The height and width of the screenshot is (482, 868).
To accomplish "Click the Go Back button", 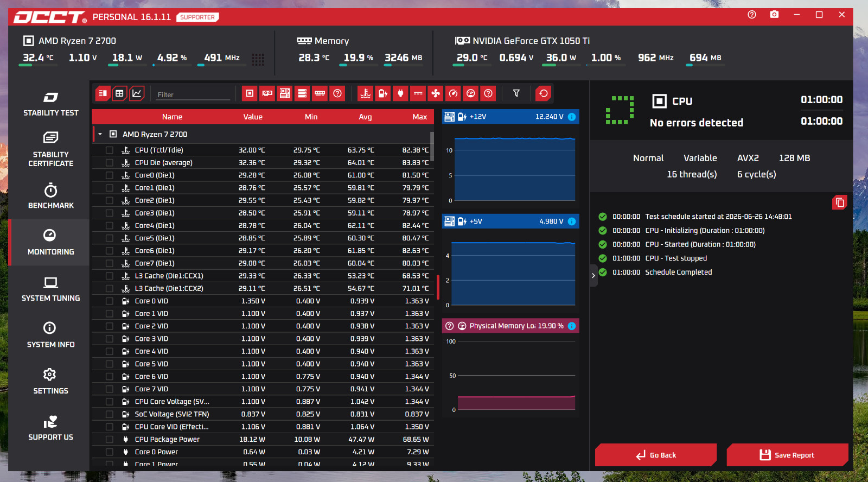I will click(656, 455).
